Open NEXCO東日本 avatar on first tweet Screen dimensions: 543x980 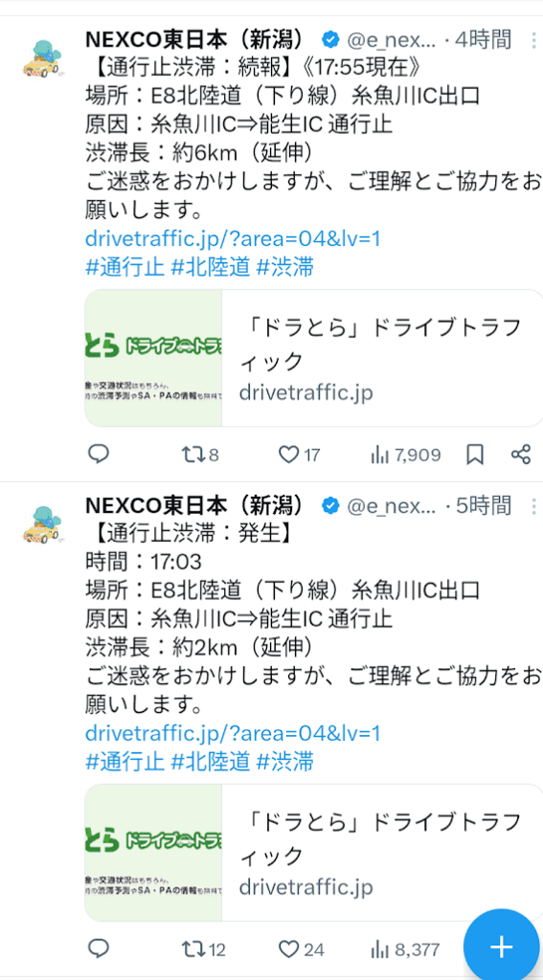point(44,59)
